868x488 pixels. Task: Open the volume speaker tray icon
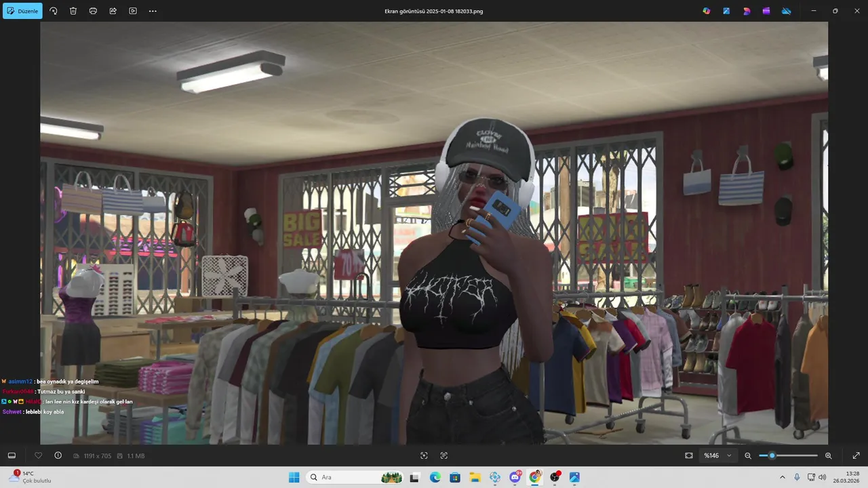tap(823, 477)
